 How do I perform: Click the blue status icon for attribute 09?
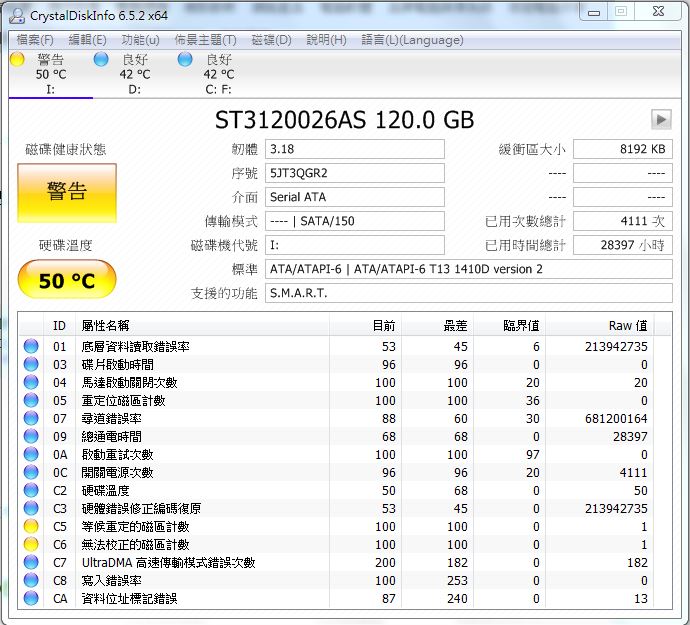(x=31, y=437)
